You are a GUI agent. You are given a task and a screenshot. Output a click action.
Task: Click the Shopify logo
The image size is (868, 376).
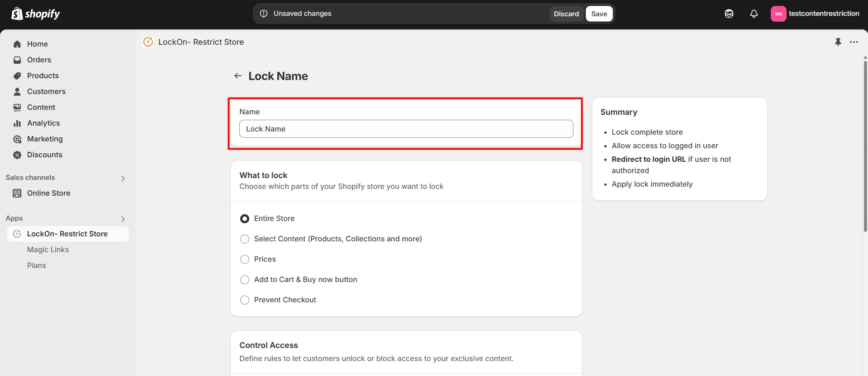tap(35, 14)
